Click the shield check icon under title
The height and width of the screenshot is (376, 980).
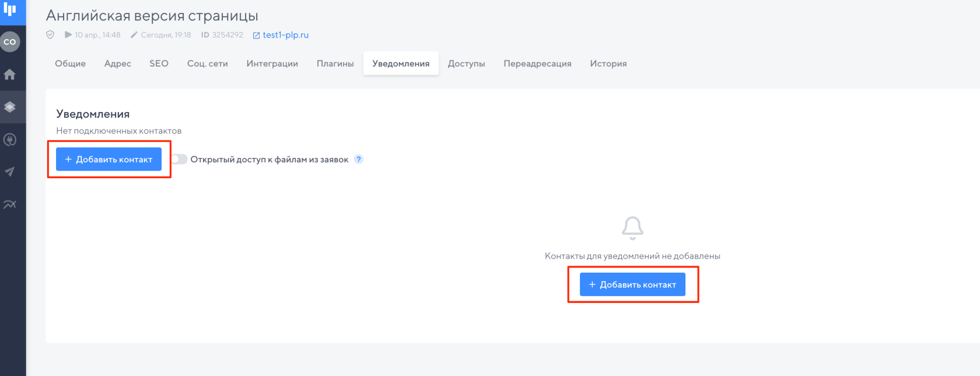pyautogui.click(x=50, y=34)
